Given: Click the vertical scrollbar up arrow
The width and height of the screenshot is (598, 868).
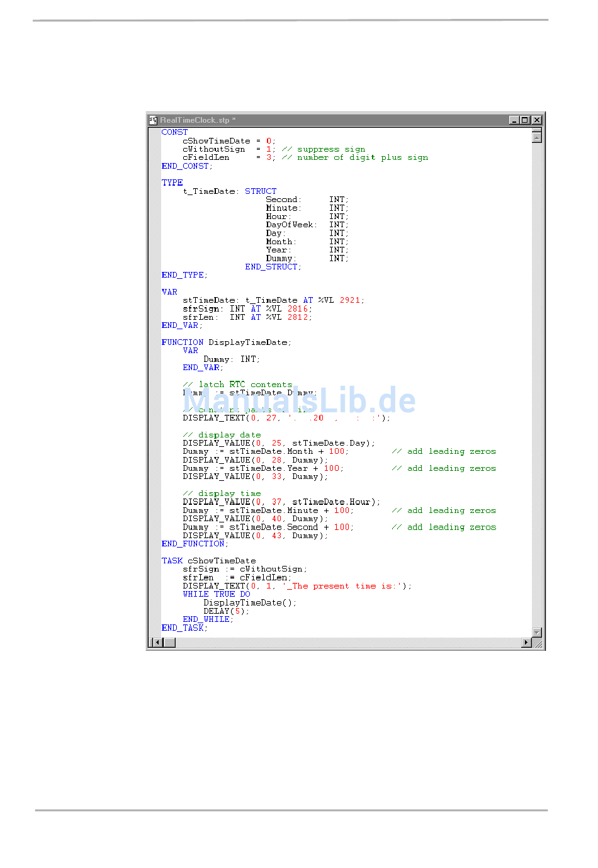Looking at the screenshot, I should [537, 137].
